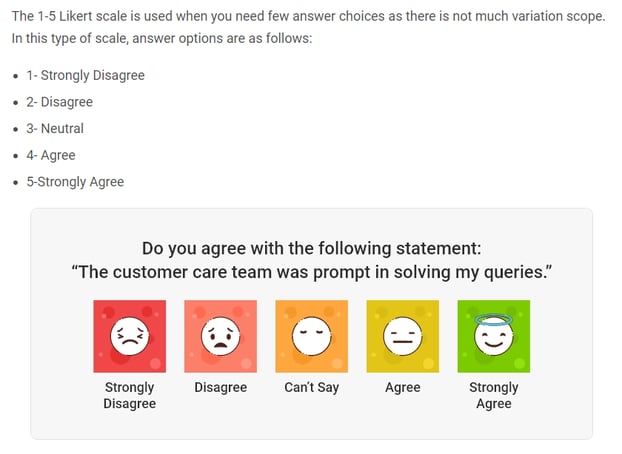Click the survey question heading text
Image resolution: width=622 pixels, height=454 pixels.
coord(311,248)
